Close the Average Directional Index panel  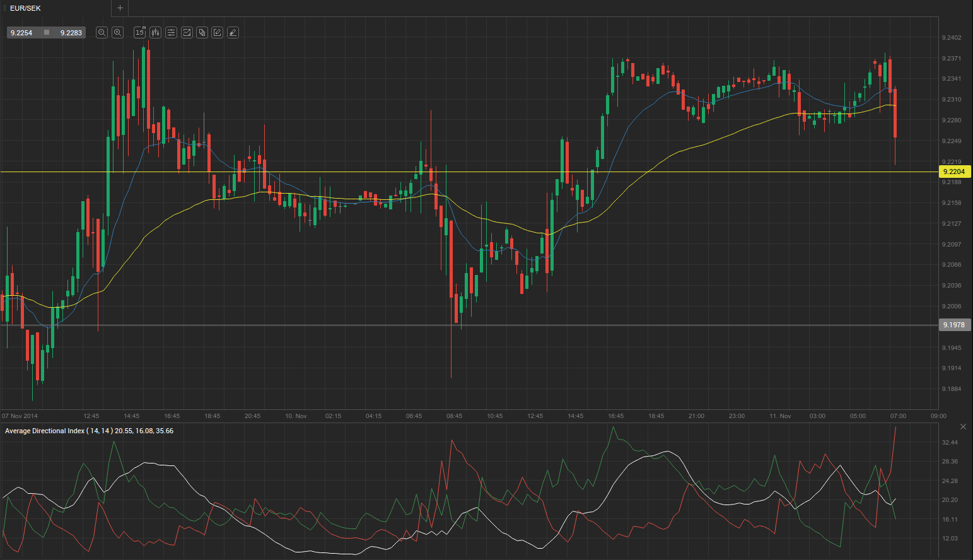963,427
